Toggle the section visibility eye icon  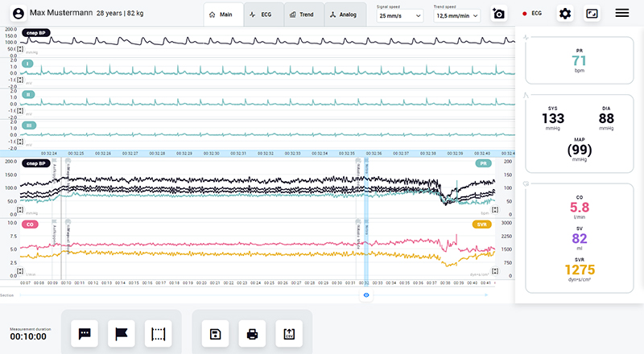366,296
